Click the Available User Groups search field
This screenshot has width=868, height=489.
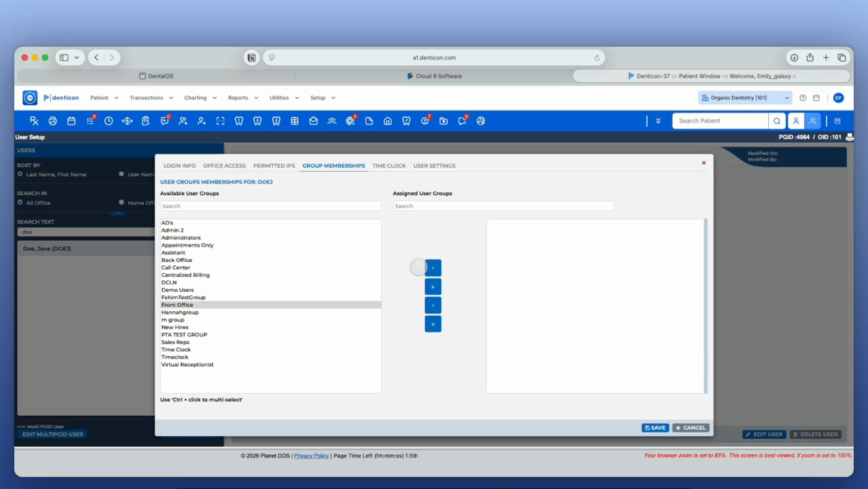(271, 206)
